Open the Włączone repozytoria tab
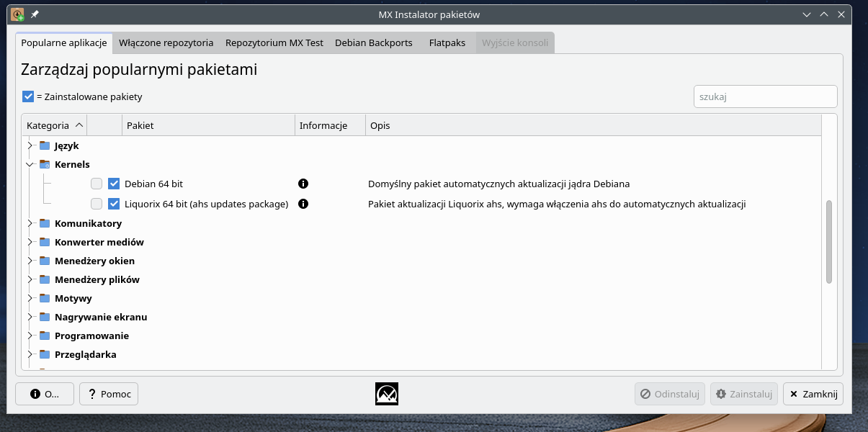This screenshot has height=432, width=868. tap(166, 42)
